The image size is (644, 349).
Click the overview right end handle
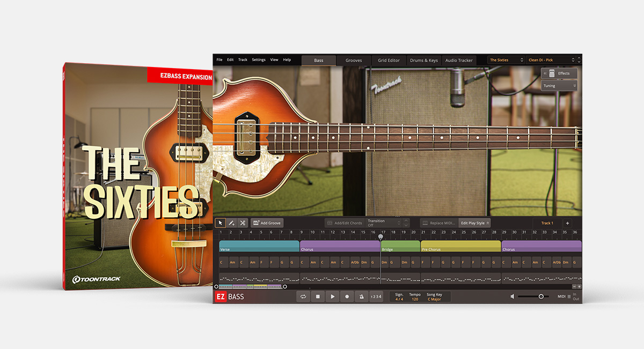click(x=285, y=286)
